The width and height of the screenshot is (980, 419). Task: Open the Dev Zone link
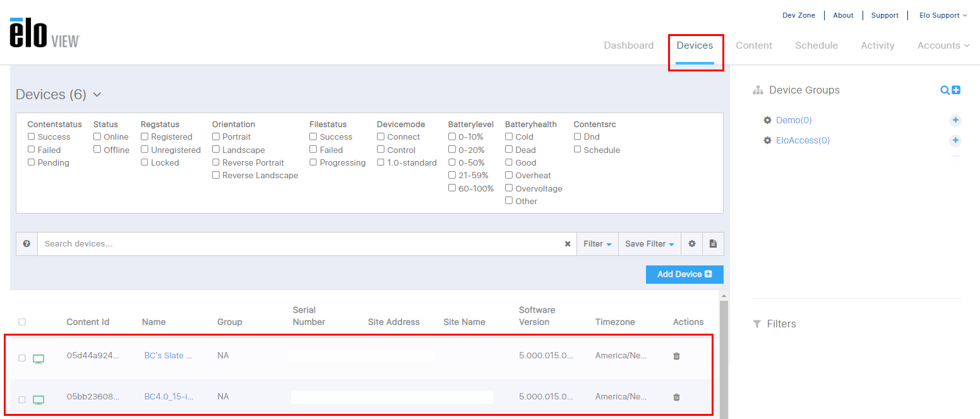(x=799, y=15)
